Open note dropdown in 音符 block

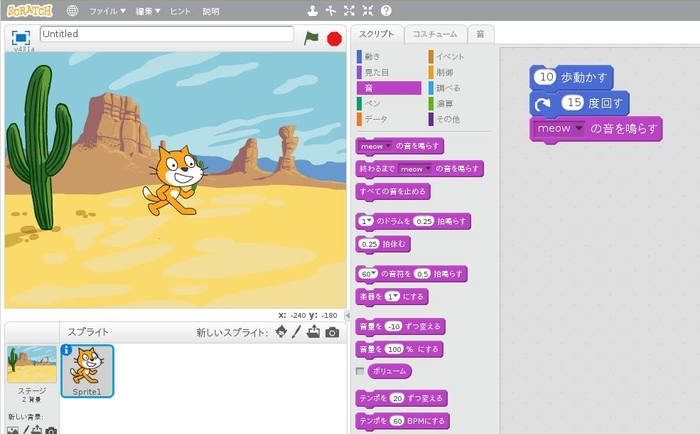click(x=373, y=274)
